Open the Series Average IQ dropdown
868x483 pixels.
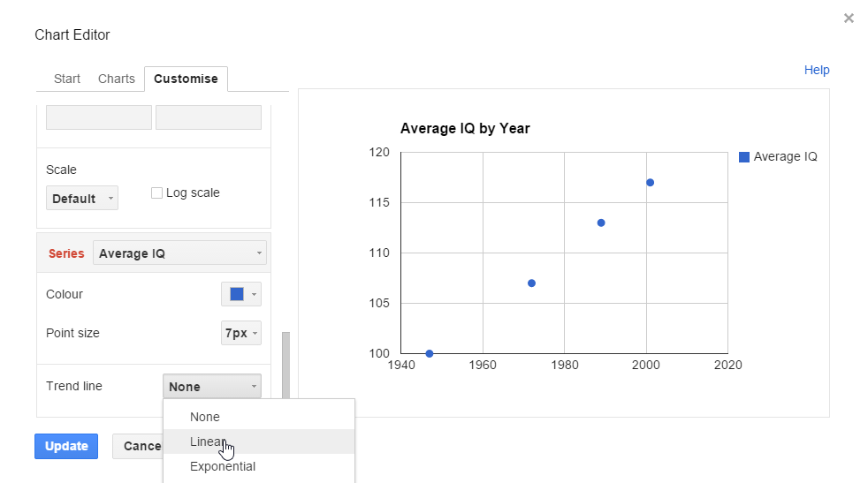click(179, 253)
